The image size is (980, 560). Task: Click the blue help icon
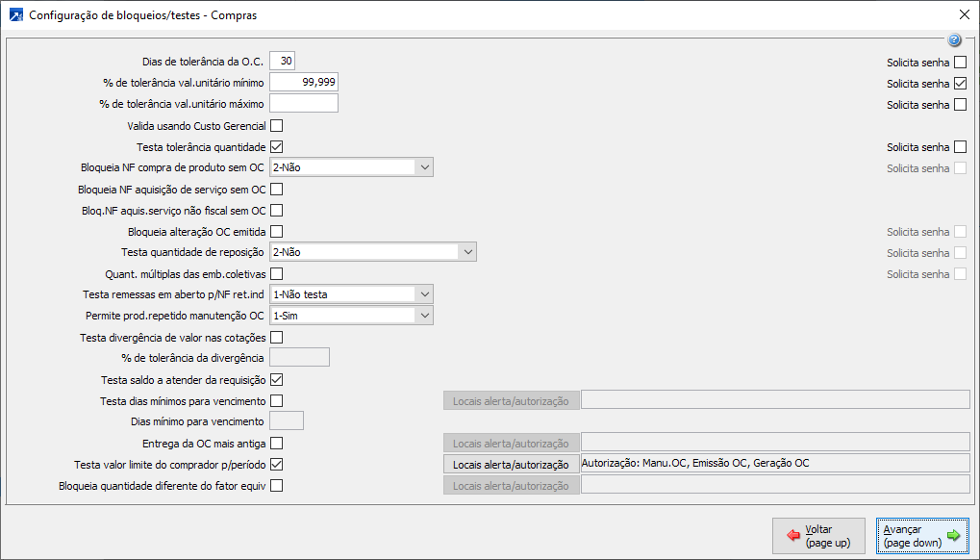(954, 40)
